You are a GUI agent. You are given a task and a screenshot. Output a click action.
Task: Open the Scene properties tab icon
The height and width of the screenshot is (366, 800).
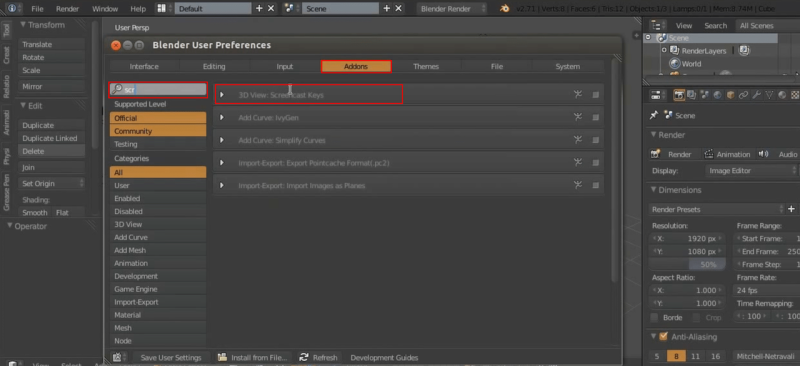[x=705, y=95]
